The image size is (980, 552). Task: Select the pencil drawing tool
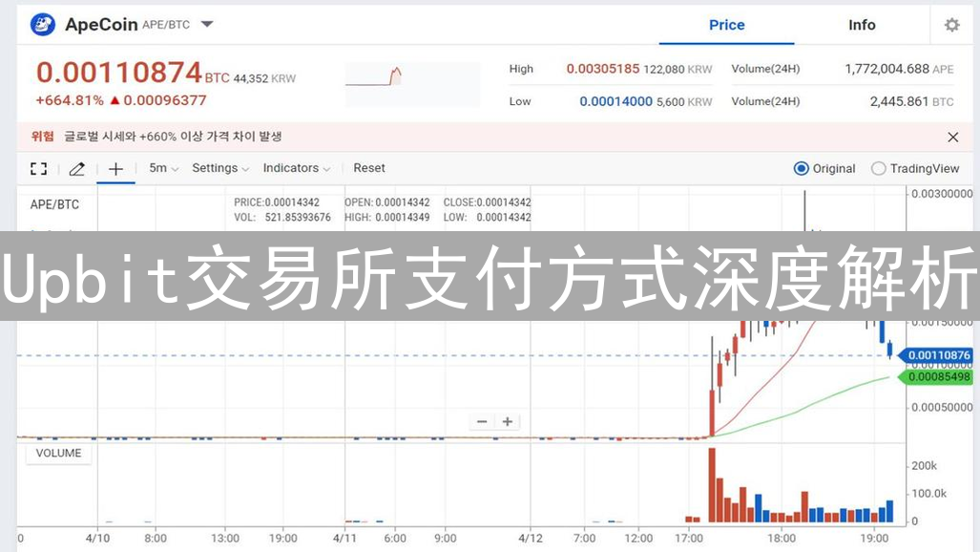(77, 168)
